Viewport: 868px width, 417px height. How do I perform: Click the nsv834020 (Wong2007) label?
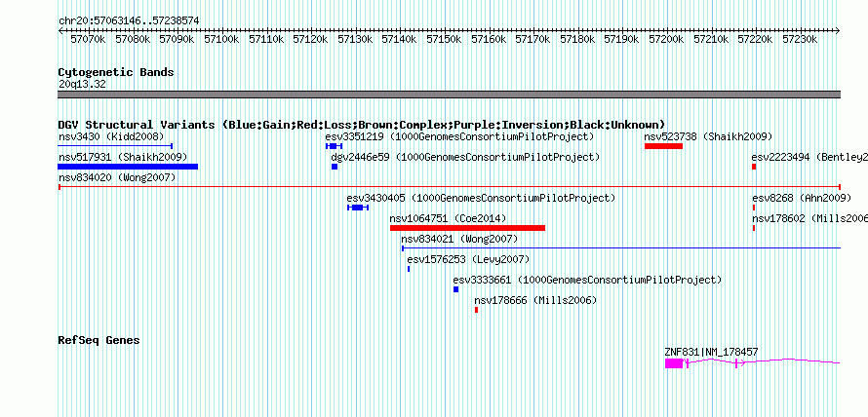coord(117,177)
